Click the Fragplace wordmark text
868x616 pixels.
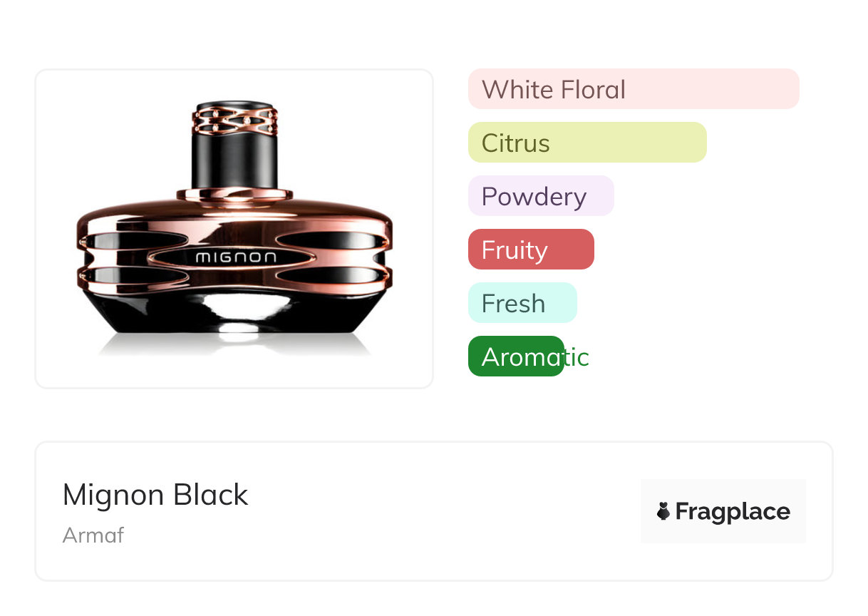[x=732, y=511]
